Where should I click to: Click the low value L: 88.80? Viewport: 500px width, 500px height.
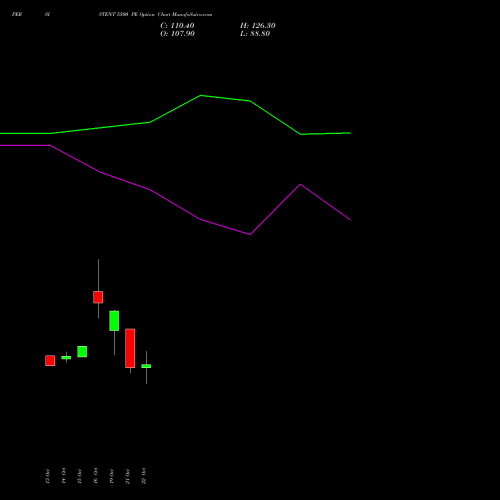coord(255,34)
